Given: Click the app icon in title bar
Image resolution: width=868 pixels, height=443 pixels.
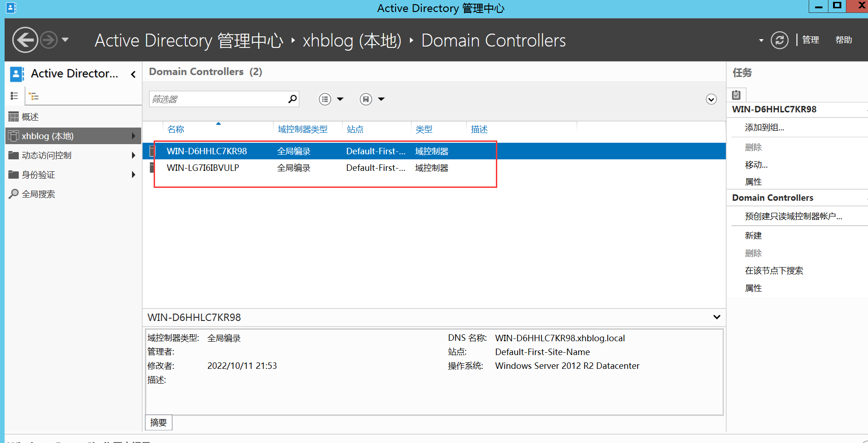Looking at the screenshot, I should (x=11, y=7).
